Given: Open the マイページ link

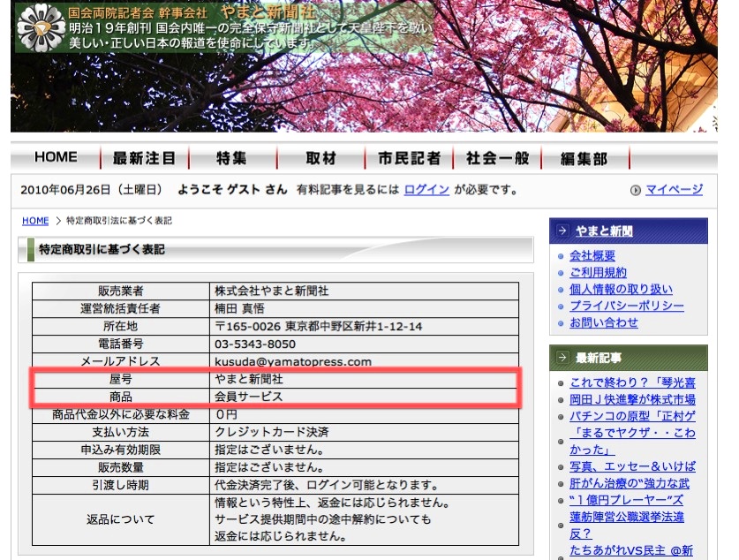Looking at the screenshot, I should 674,190.
